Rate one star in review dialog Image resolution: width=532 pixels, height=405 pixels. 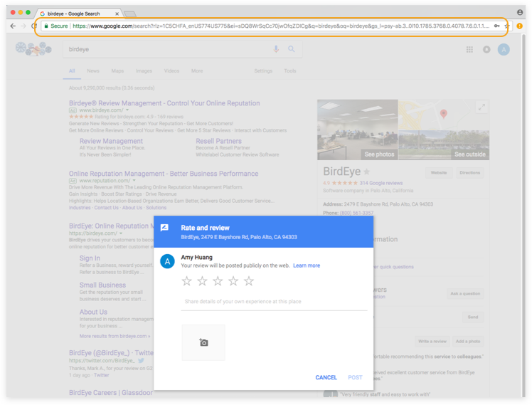(x=186, y=281)
